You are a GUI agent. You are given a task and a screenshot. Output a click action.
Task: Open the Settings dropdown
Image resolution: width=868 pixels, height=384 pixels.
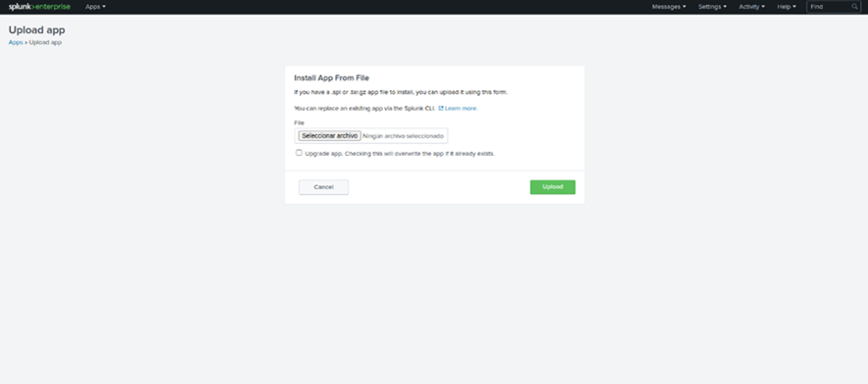(712, 7)
